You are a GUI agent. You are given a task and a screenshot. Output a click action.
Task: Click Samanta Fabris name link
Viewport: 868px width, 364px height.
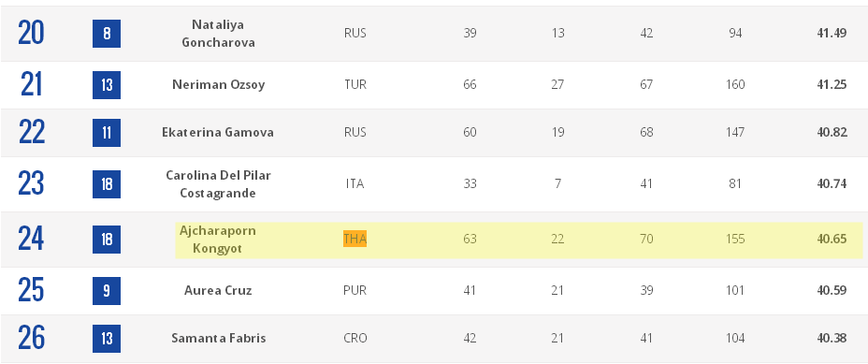218,338
